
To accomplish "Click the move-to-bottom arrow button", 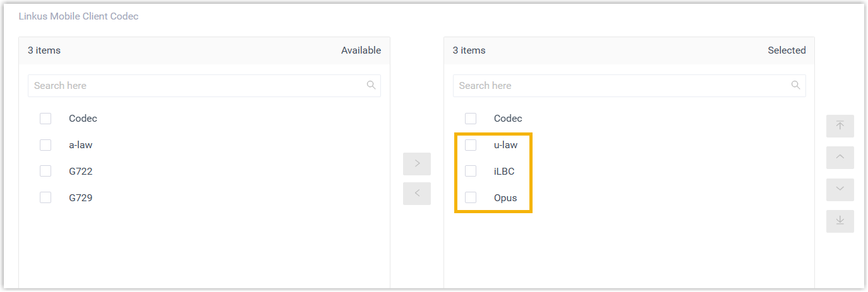I will pos(840,221).
